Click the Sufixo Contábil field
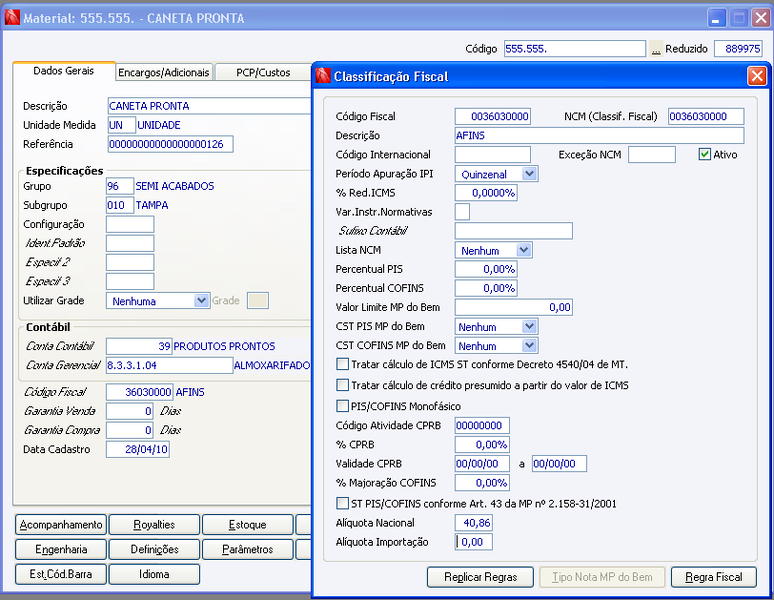 coord(514,231)
